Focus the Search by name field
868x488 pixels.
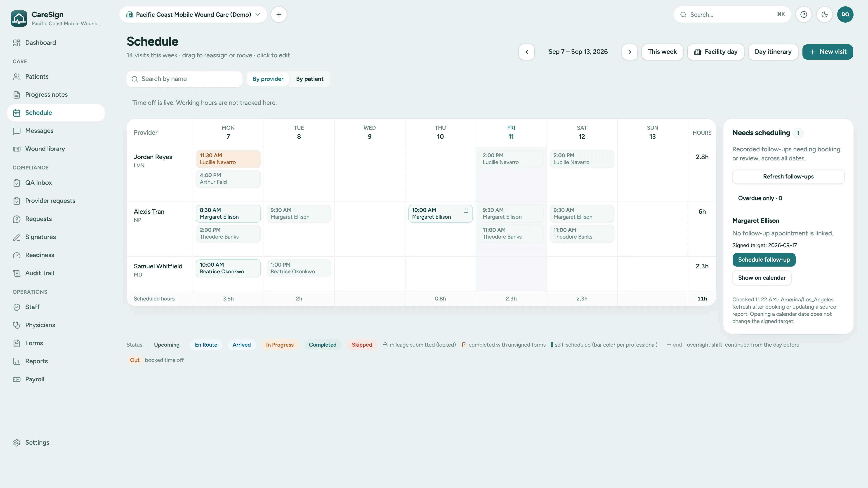point(184,79)
